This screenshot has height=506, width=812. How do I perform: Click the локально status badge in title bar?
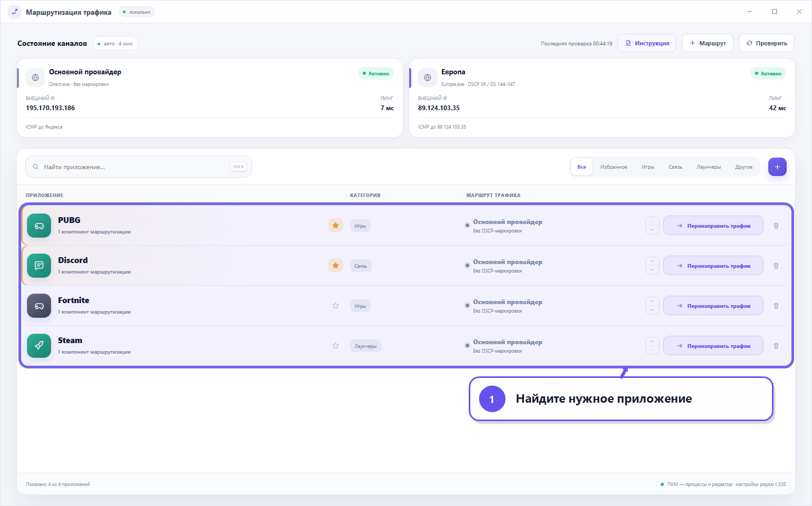[137, 12]
